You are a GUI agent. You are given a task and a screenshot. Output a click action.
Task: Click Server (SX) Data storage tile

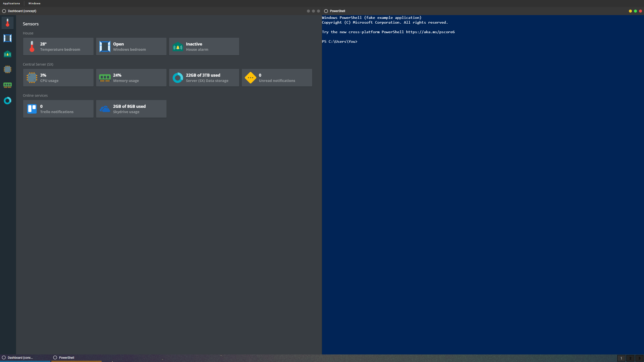point(204,78)
